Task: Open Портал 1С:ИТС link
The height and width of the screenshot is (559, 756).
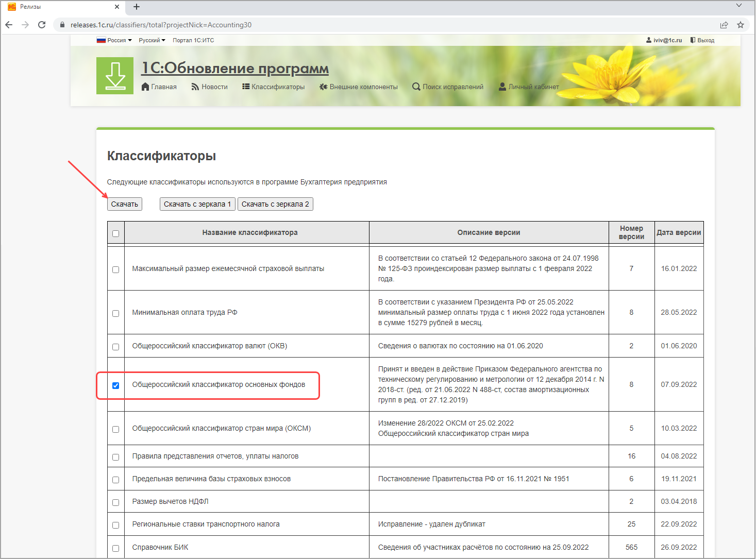Action: [x=193, y=40]
